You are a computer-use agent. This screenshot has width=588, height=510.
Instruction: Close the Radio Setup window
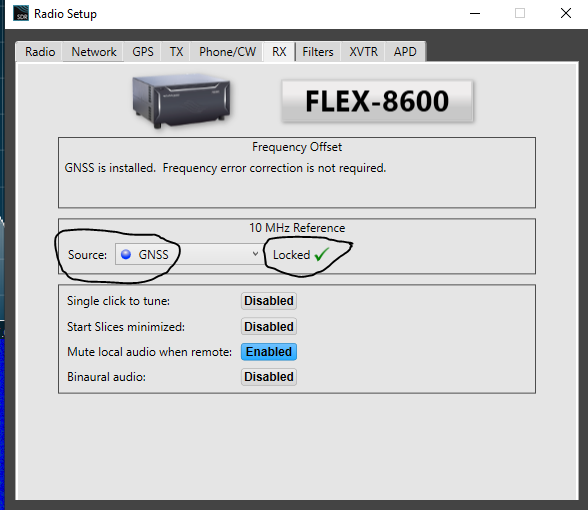tap(566, 14)
